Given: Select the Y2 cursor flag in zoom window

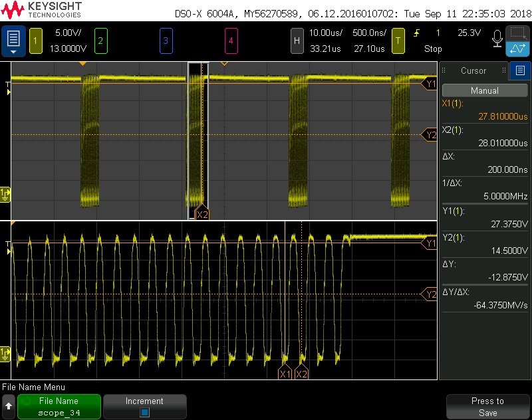Looking at the screenshot, I should pyautogui.click(x=429, y=294).
